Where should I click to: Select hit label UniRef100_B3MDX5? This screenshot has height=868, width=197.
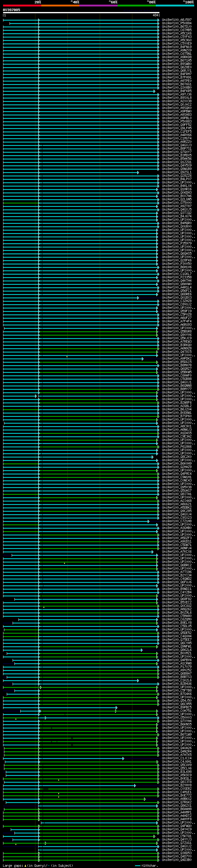(177, 155)
